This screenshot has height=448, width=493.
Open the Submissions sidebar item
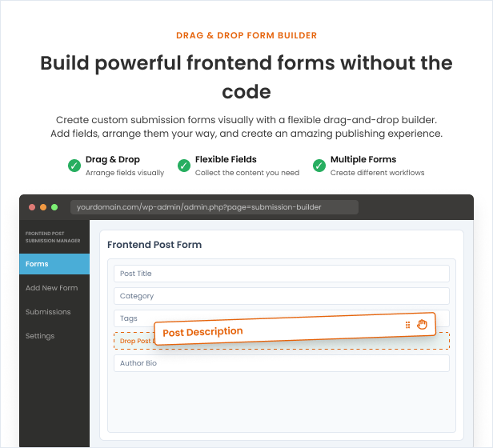(x=48, y=312)
